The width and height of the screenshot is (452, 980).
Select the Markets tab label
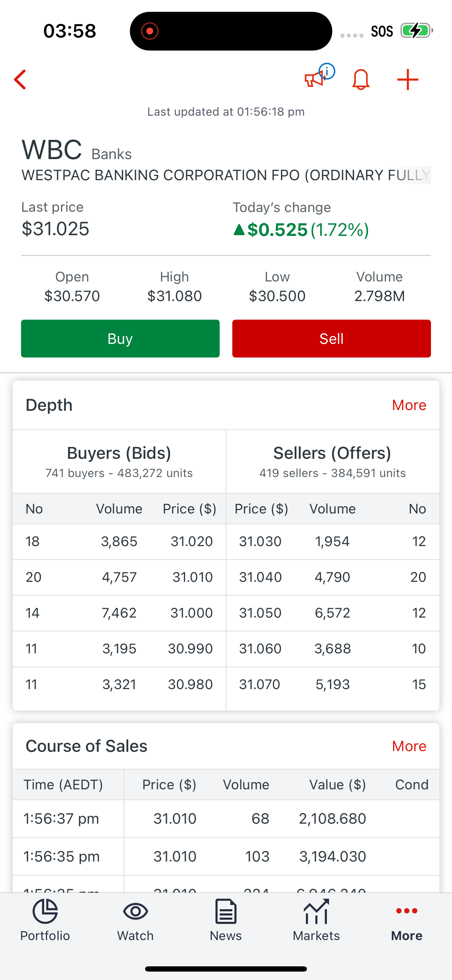pyautogui.click(x=316, y=935)
